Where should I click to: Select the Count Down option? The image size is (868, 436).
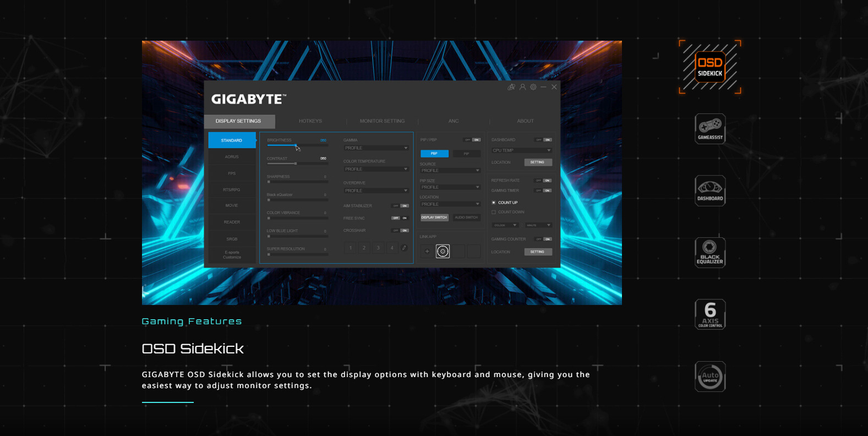pyautogui.click(x=507, y=212)
